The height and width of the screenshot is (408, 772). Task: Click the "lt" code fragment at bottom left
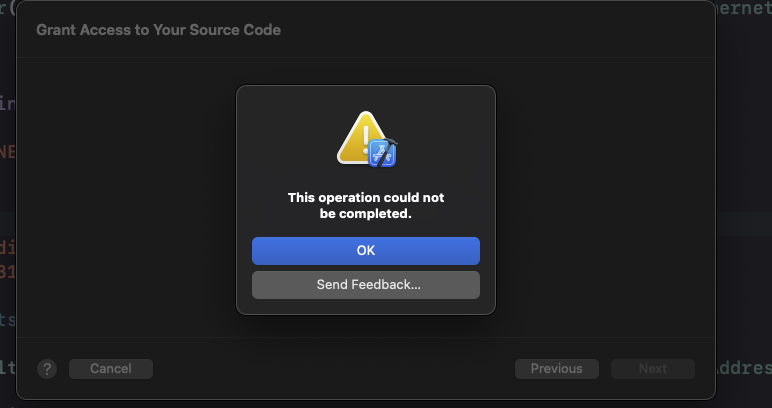[8, 368]
